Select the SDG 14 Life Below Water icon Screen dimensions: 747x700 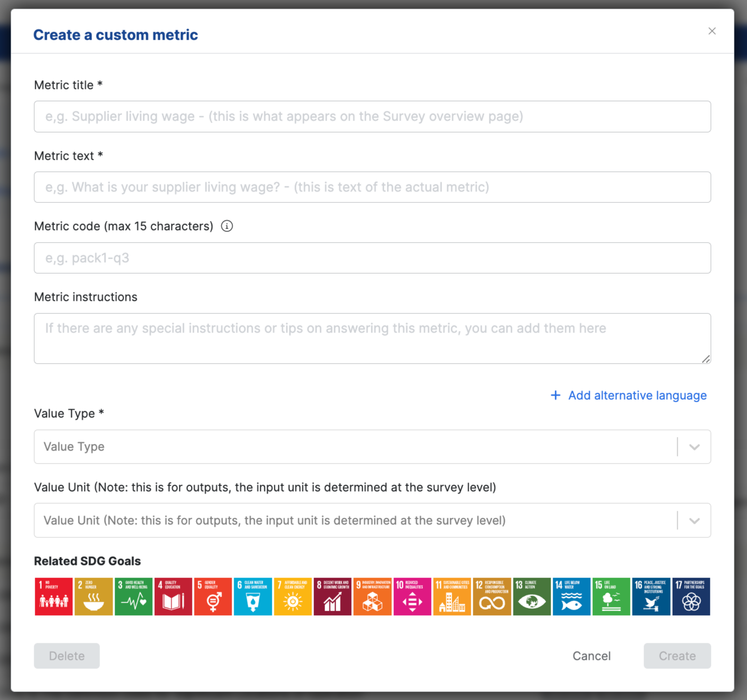point(571,596)
